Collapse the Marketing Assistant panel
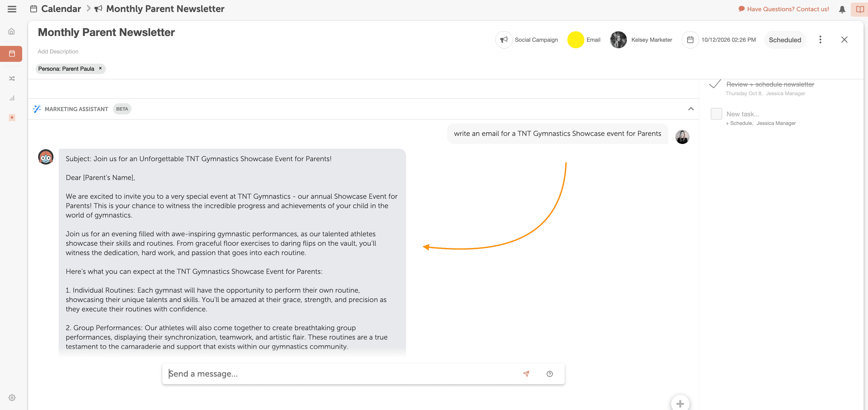The image size is (868, 410). click(x=691, y=109)
